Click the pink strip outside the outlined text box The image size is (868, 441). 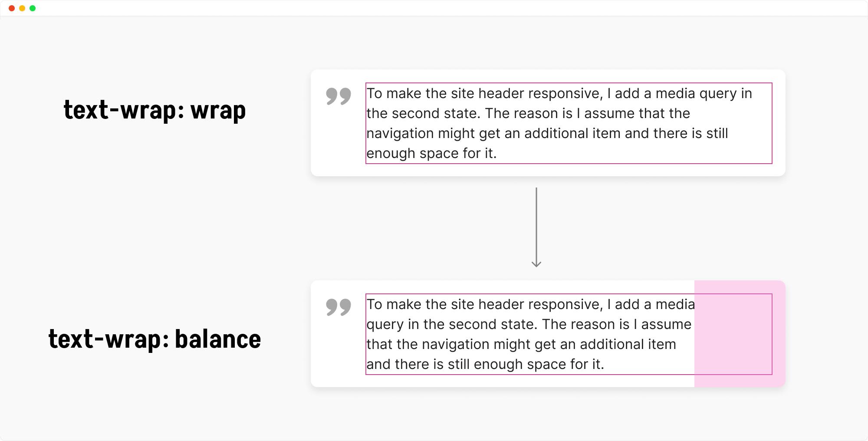[779, 334]
